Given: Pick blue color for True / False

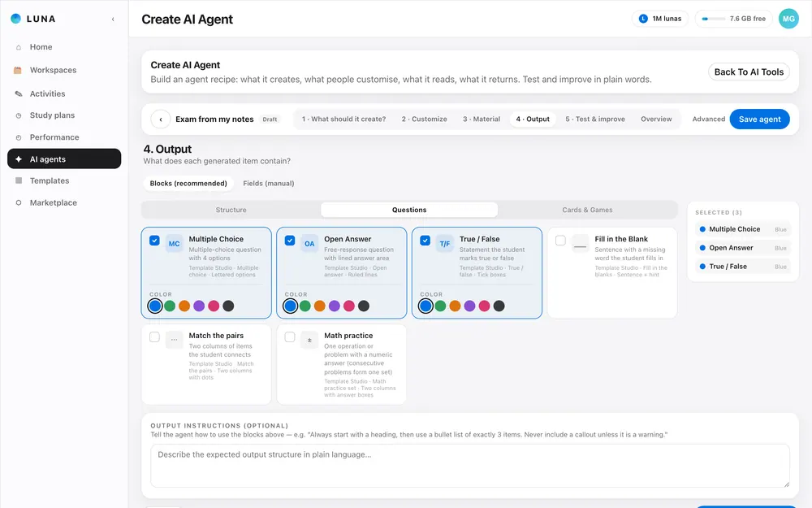Looking at the screenshot, I should point(425,306).
